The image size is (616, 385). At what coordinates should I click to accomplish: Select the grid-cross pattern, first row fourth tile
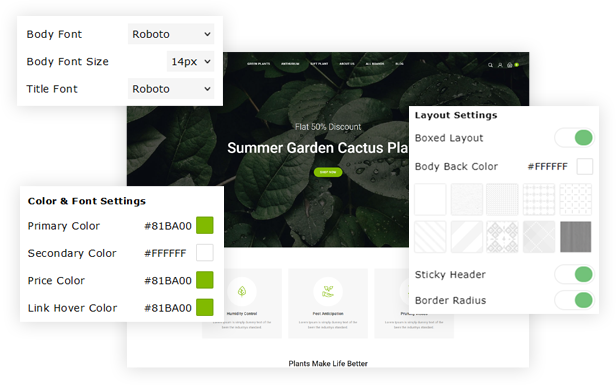point(539,199)
